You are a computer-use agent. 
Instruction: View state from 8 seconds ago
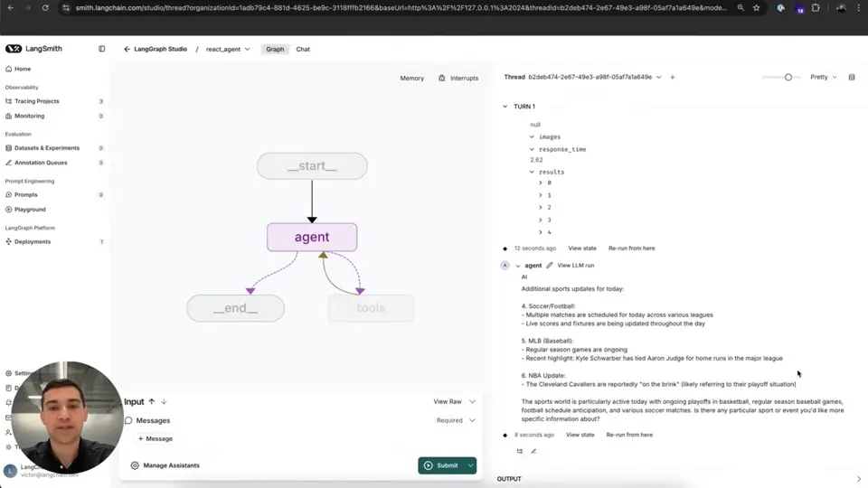(580, 435)
